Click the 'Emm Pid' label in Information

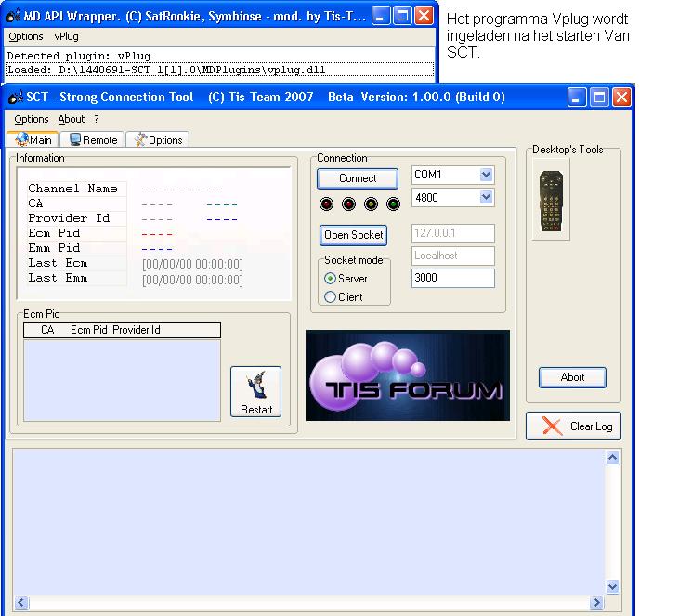click(x=54, y=248)
